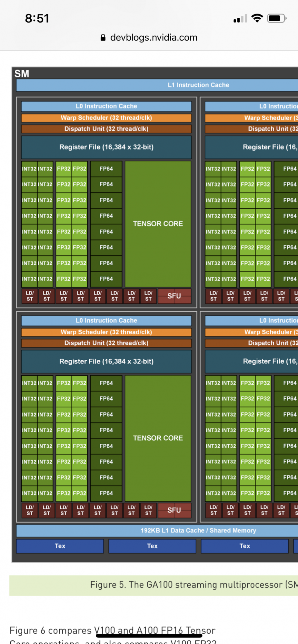The height and width of the screenshot is (644, 298).
Task: Tap truncated Register File in upper-right partition
Action: [x=252, y=147]
